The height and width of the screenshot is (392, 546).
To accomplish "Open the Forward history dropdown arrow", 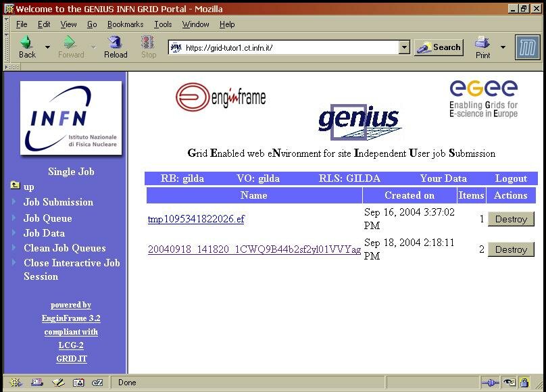I will [93, 47].
